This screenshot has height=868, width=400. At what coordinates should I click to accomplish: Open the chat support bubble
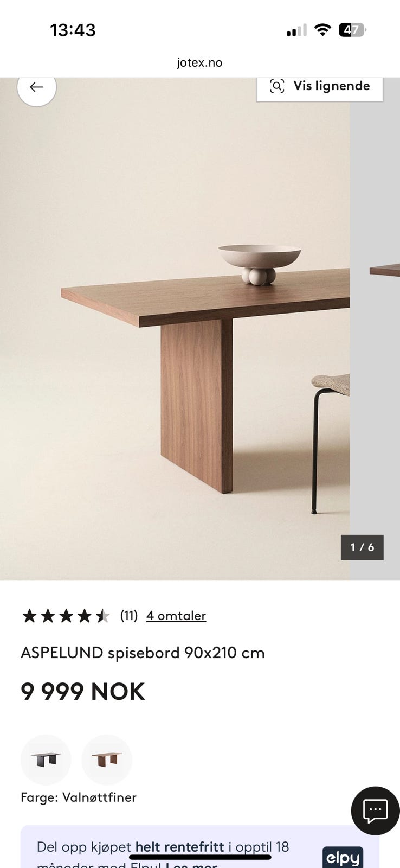point(375,810)
